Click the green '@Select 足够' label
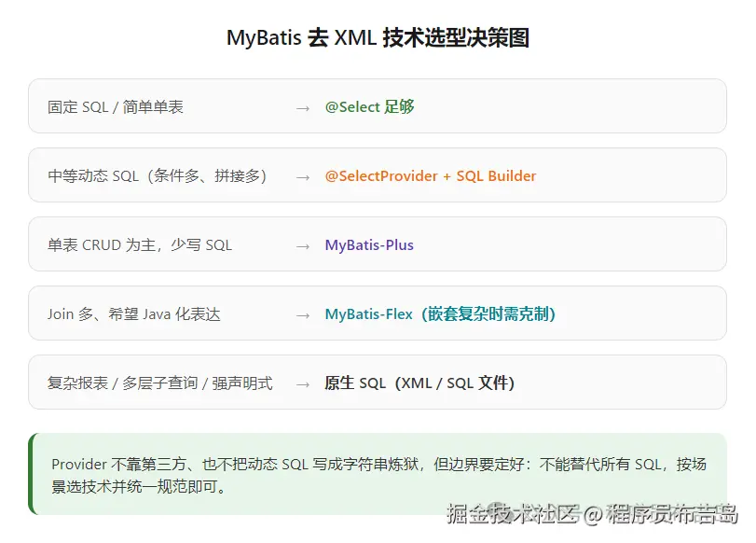756x543 pixels. [369, 106]
